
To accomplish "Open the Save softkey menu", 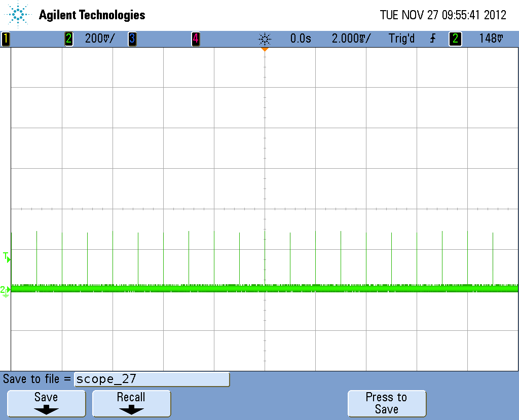I will pyautogui.click(x=46, y=403).
